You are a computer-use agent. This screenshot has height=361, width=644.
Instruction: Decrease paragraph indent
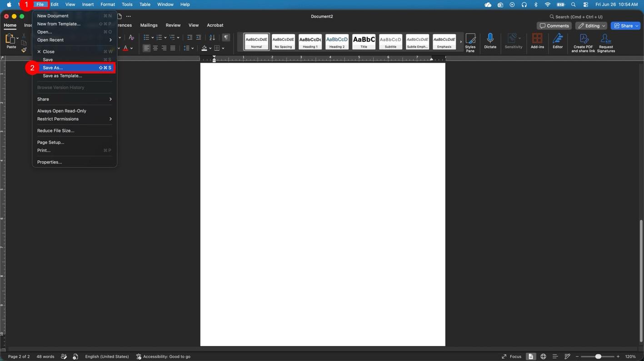pos(190,37)
